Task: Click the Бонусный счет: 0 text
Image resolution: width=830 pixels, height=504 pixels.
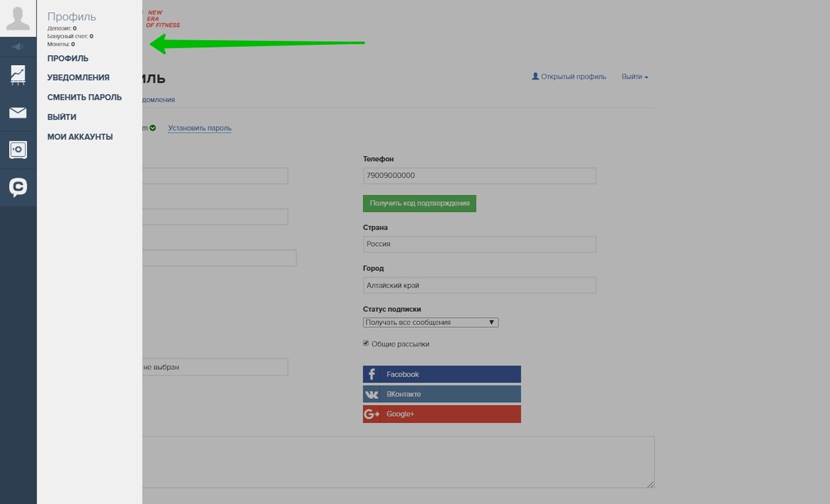Action: [71, 36]
